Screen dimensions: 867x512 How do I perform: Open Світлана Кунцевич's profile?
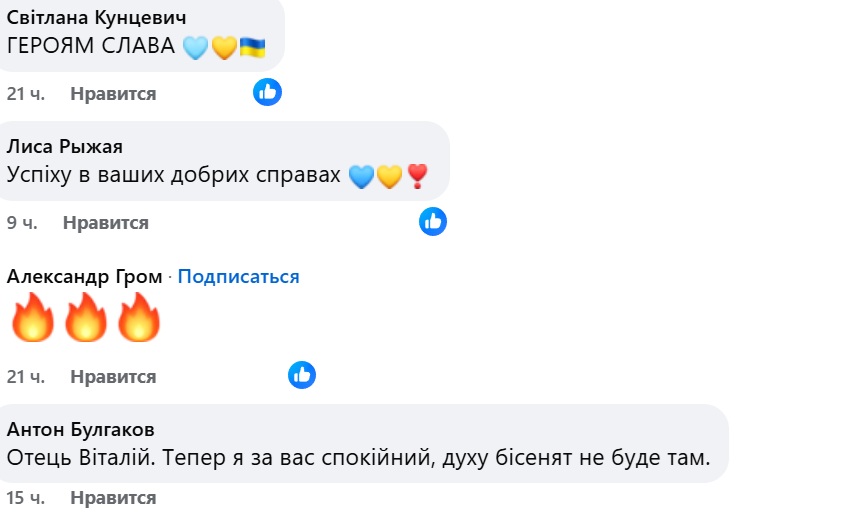96,19
